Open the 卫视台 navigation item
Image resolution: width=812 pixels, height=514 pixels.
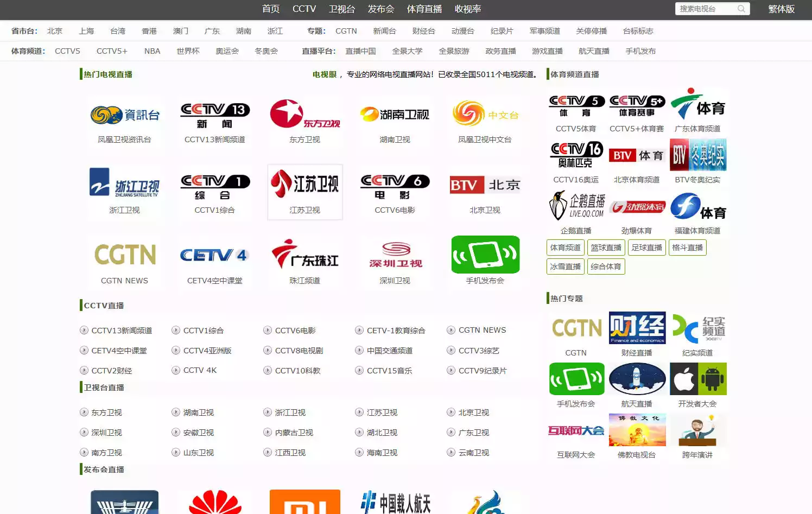(x=342, y=9)
